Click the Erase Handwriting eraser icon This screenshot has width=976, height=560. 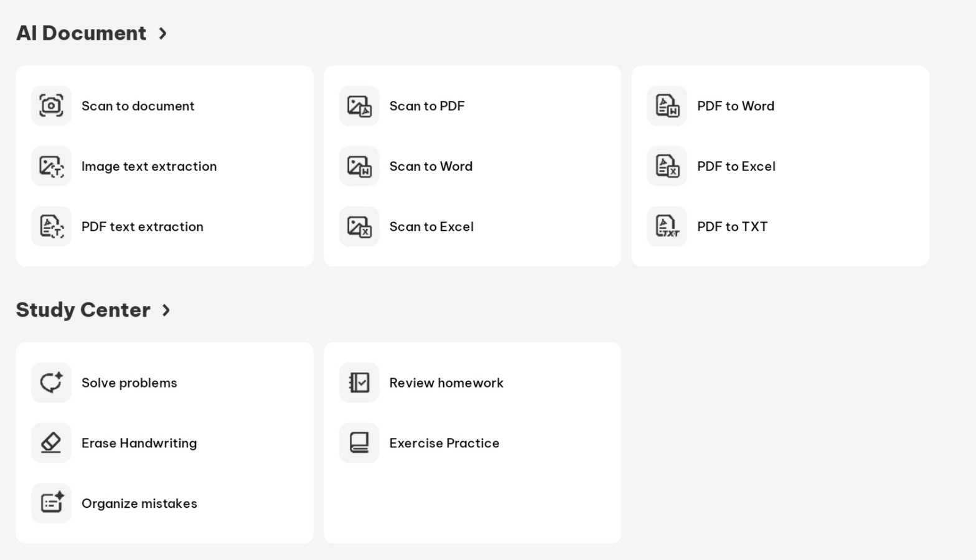(x=51, y=443)
